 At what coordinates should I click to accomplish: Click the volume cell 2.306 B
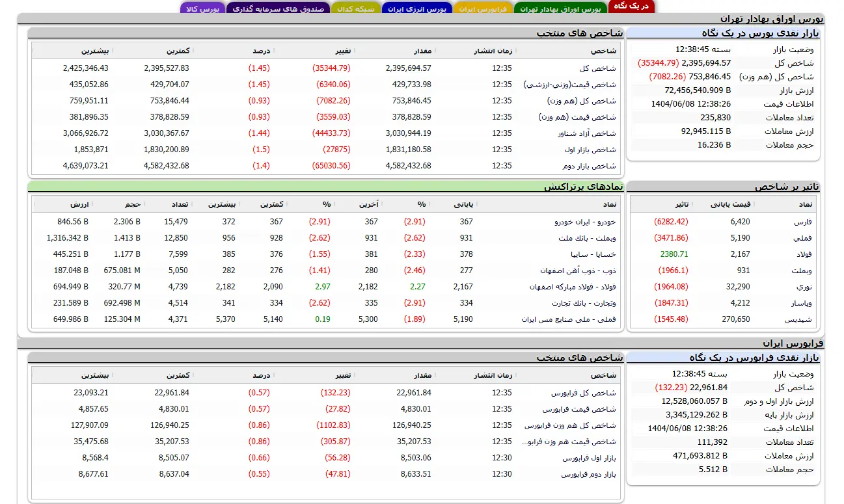(x=127, y=222)
